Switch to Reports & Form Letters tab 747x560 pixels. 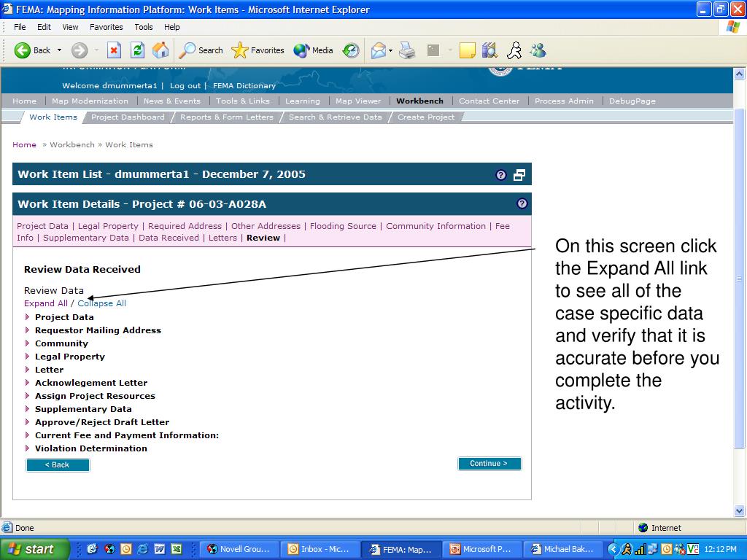(227, 117)
